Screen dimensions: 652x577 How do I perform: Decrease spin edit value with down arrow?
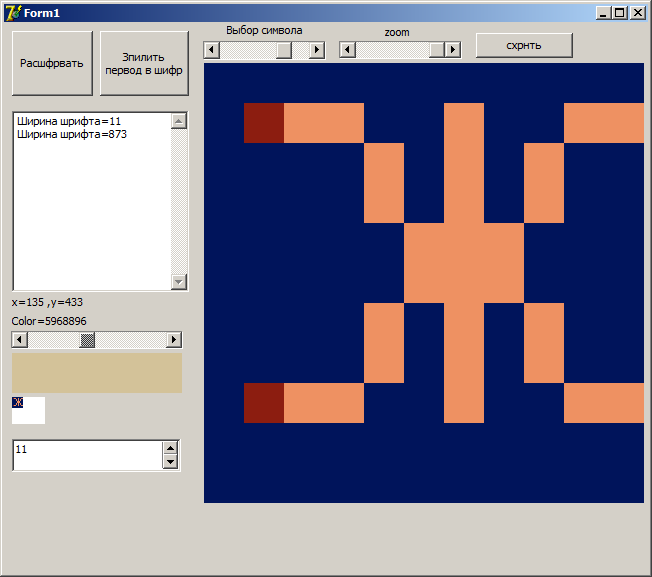click(170, 462)
